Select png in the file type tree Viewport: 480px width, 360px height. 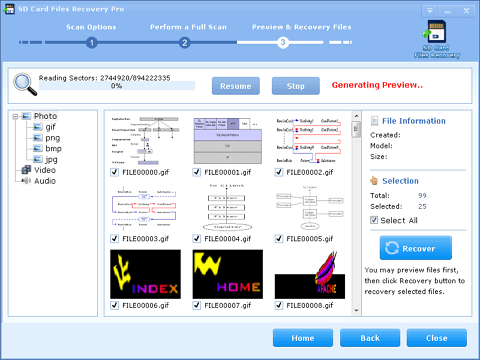pyautogui.click(x=53, y=138)
